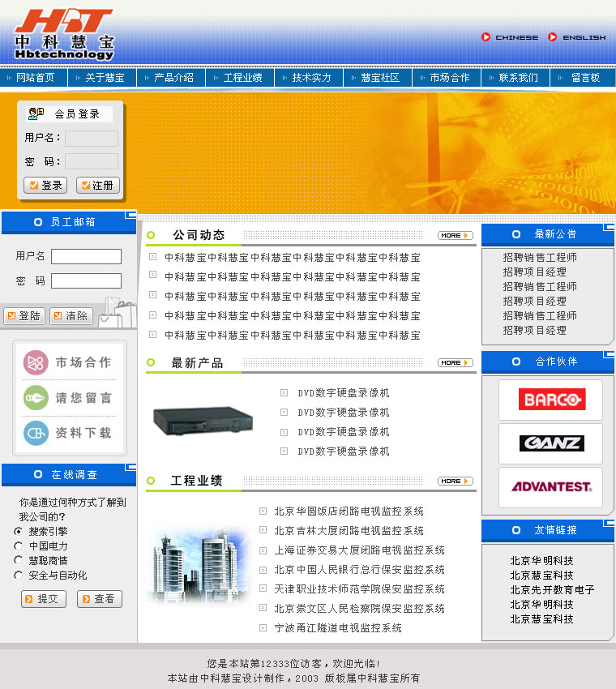Click the 员工邮箱 用户名 input field
The width and height of the screenshot is (616, 689).
point(86,256)
